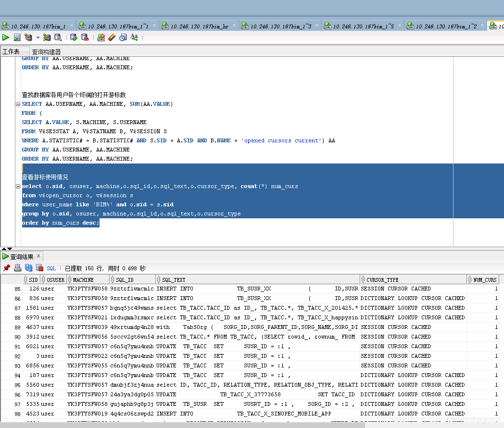Sort by the CURSOR_TYPE column header
This screenshot has width=504, height=428.
pyautogui.click(x=414, y=280)
